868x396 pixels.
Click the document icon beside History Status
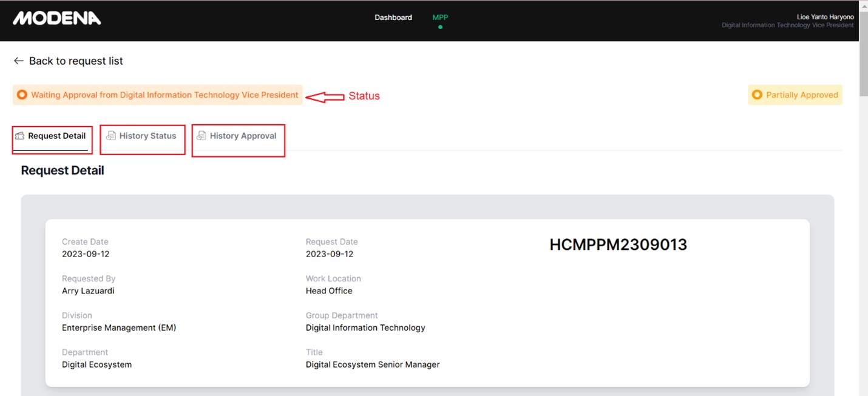pyautogui.click(x=110, y=136)
